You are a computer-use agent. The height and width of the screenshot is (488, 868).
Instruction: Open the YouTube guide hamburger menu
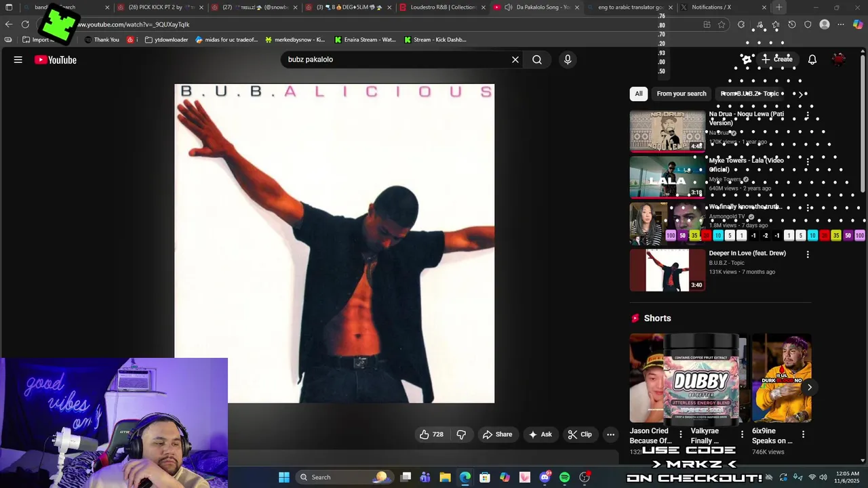point(18,60)
